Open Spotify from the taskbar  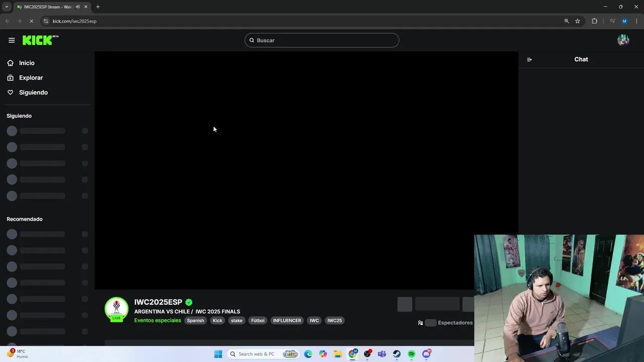pyautogui.click(x=412, y=354)
